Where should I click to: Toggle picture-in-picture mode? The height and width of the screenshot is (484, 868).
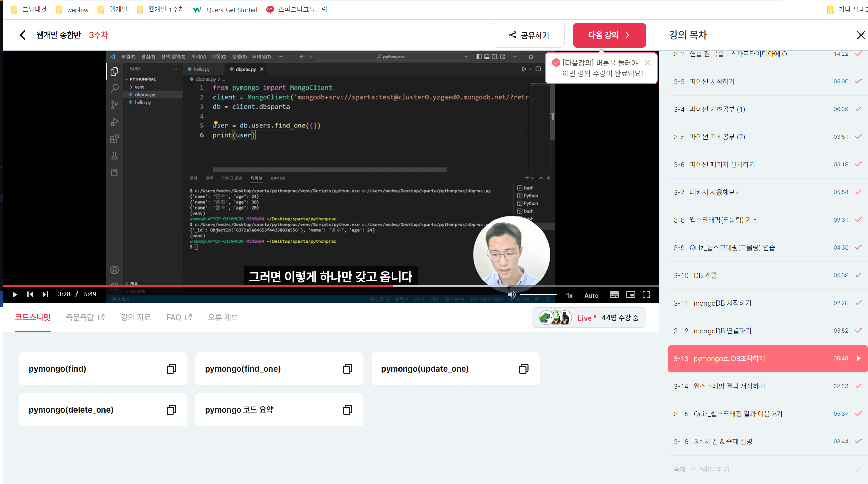[x=631, y=295]
